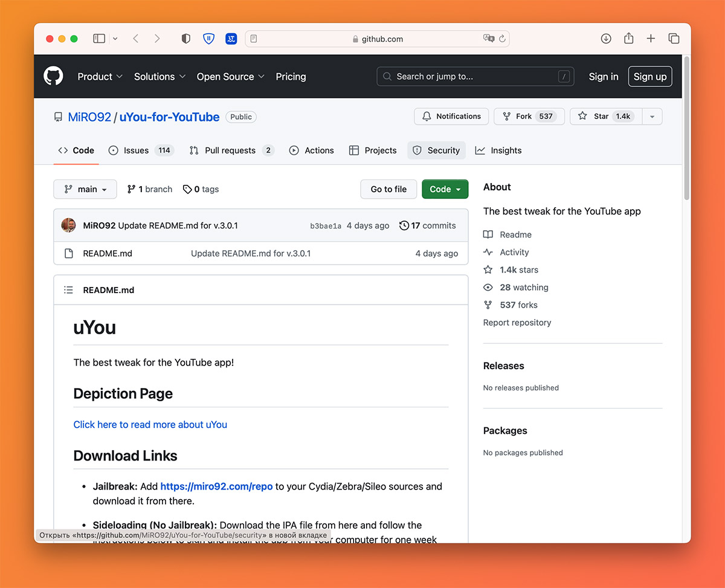The height and width of the screenshot is (588, 725).
Task: Open new tab with plus icon
Action: pyautogui.click(x=651, y=39)
